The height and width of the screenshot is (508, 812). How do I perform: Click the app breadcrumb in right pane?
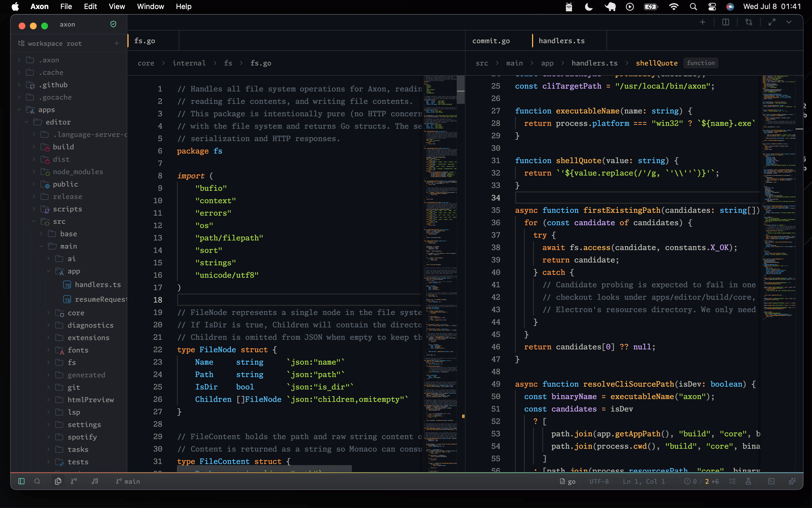(x=547, y=63)
